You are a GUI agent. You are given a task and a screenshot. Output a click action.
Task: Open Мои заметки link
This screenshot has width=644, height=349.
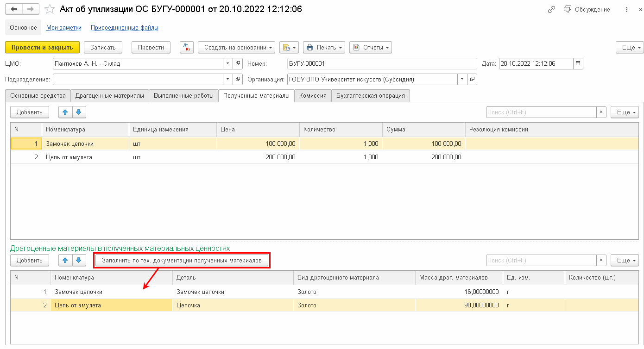tap(64, 28)
